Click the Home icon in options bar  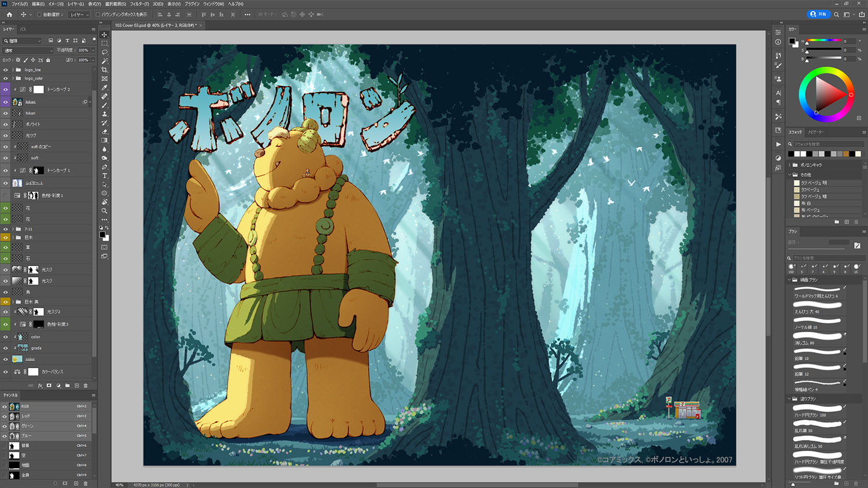click(x=9, y=14)
